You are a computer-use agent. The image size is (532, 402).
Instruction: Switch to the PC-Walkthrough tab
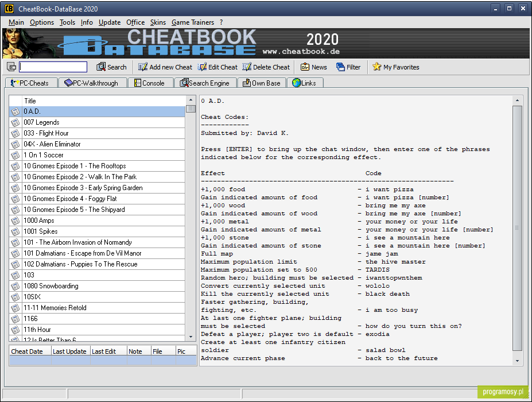[92, 83]
